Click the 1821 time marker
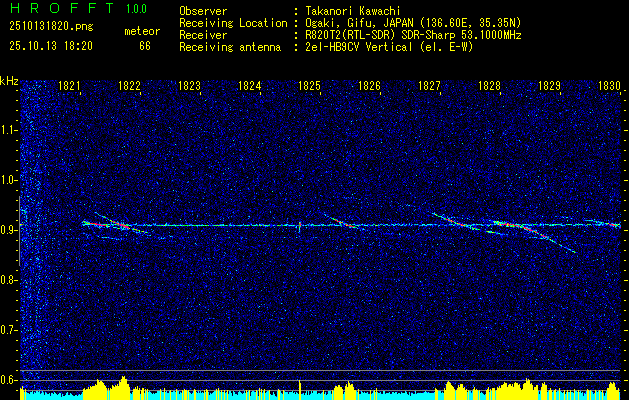Image resolution: width=629 pixels, height=400 pixels. pyautogui.click(x=69, y=85)
